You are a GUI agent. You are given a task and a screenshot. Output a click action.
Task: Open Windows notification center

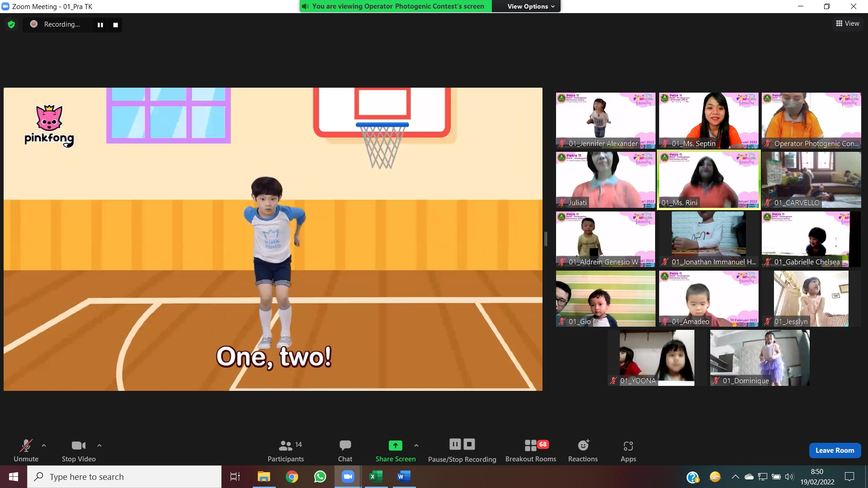849,477
